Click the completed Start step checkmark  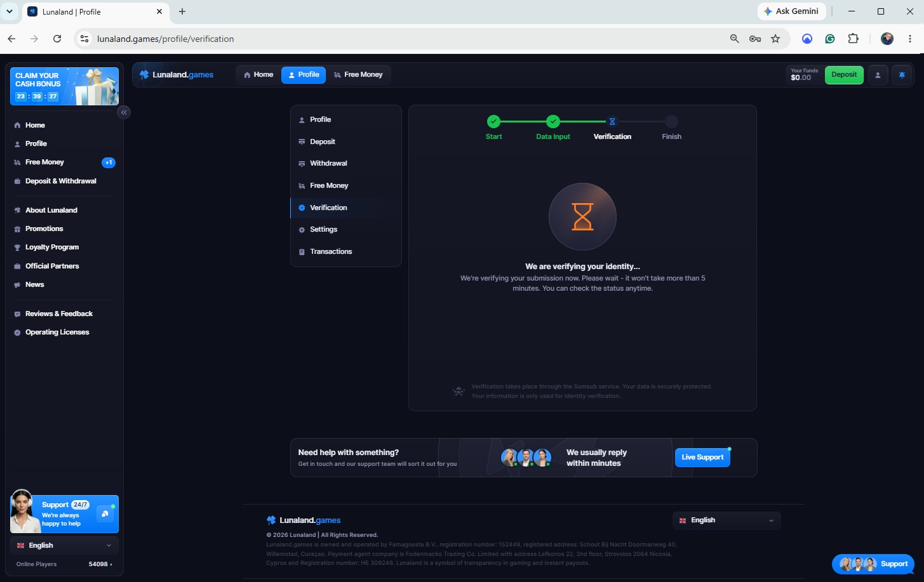(493, 121)
